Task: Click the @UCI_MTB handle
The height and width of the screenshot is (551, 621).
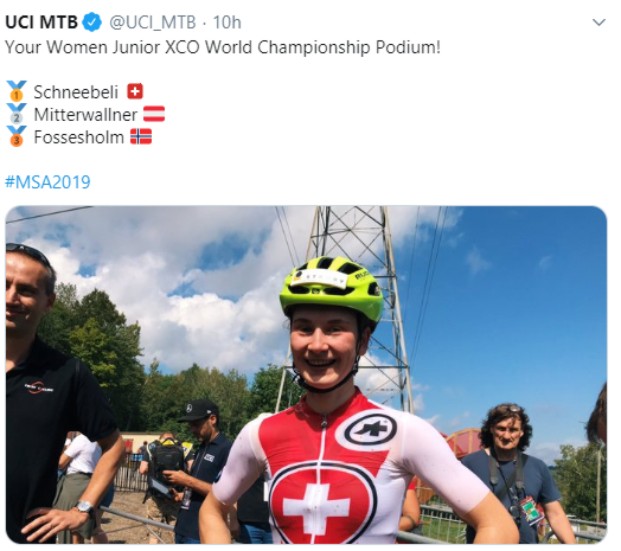Action: point(152,23)
